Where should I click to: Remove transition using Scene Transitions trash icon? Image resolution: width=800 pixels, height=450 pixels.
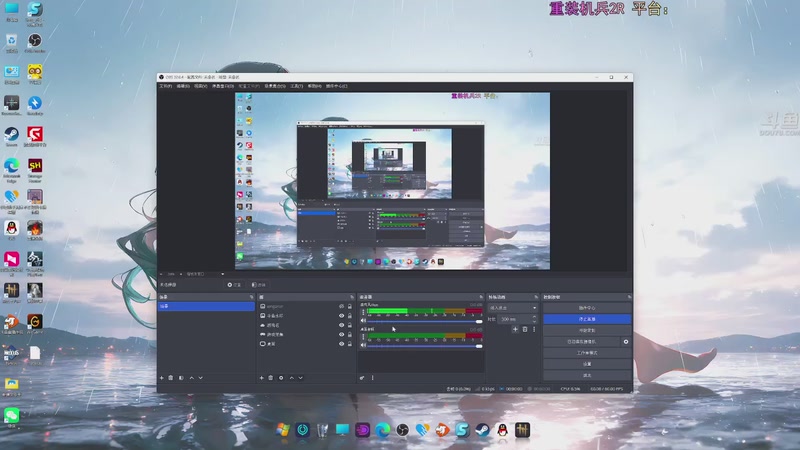pyautogui.click(x=525, y=330)
